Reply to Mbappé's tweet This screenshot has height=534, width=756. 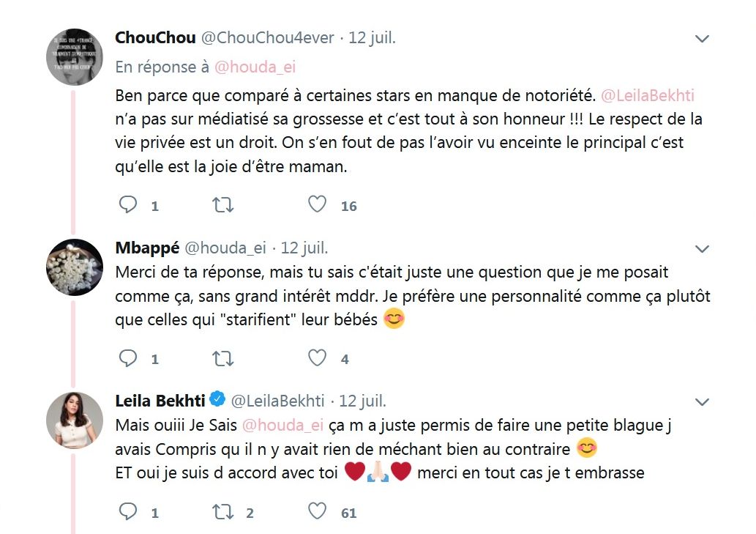point(128,358)
